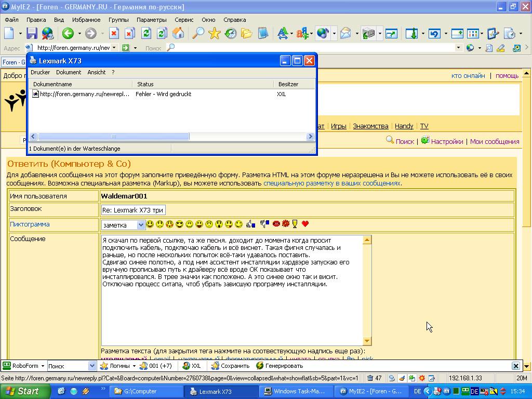Click the Mail envelope toolbar icon
Viewport: 532px width, 399px height.
coord(345,33)
